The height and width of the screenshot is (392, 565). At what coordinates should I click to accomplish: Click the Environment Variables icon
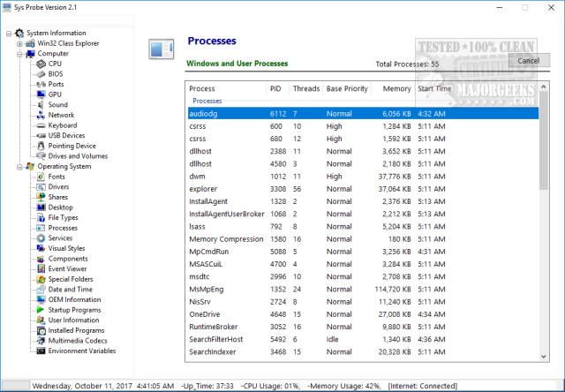click(x=41, y=351)
